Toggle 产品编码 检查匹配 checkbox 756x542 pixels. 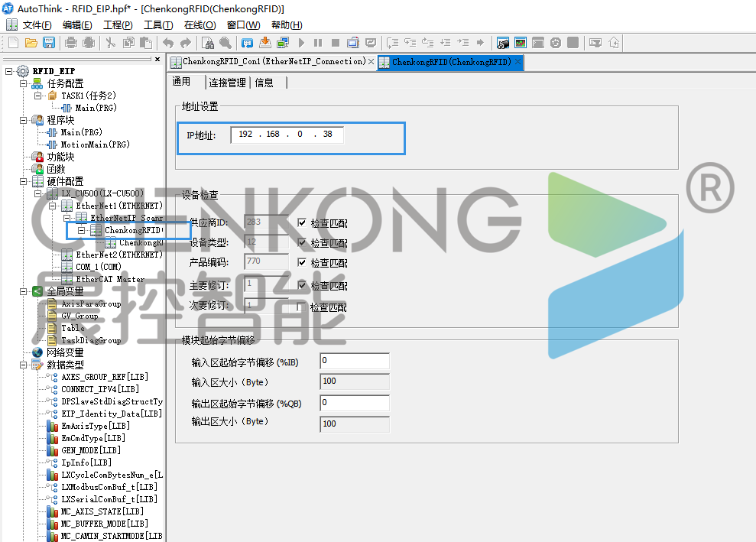(302, 262)
